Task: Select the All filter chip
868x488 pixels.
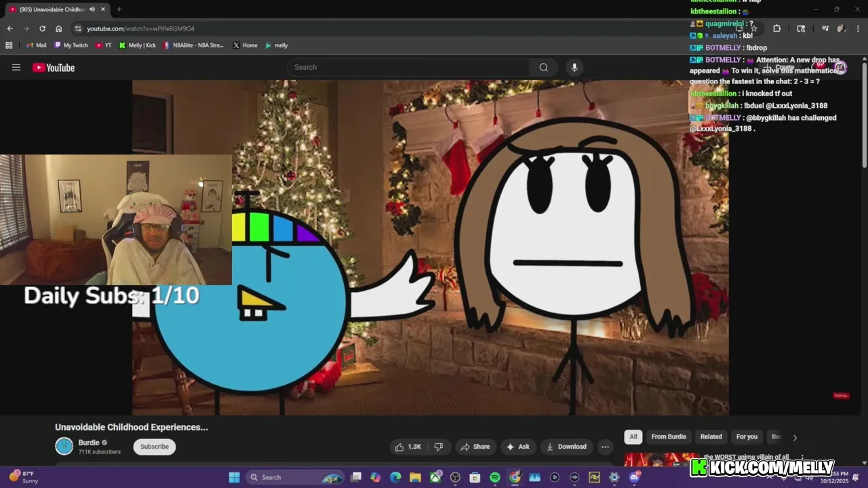Action: tap(633, 437)
